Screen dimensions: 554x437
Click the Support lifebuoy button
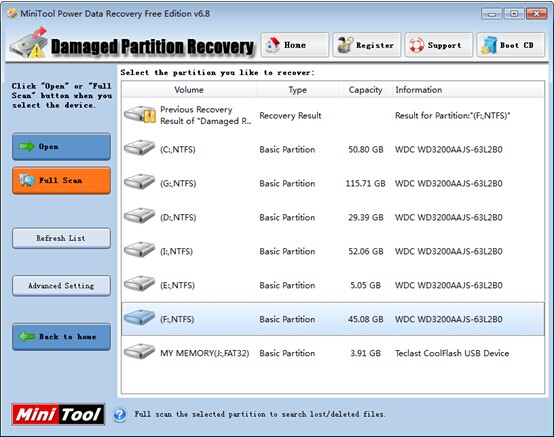(439, 45)
